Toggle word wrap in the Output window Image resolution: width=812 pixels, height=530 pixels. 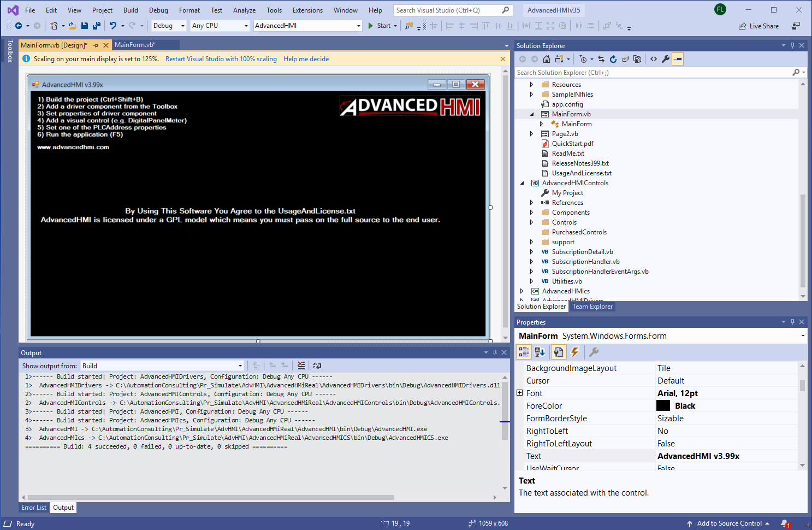317,366
